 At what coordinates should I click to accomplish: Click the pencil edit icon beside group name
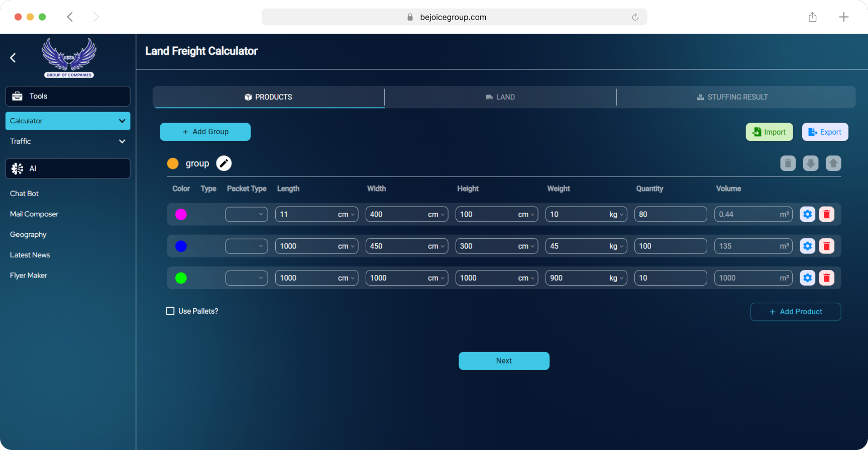pyautogui.click(x=224, y=163)
